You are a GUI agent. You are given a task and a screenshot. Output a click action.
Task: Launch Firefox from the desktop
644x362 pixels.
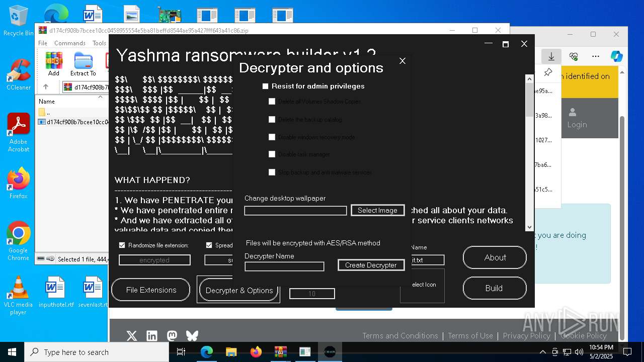(x=18, y=184)
